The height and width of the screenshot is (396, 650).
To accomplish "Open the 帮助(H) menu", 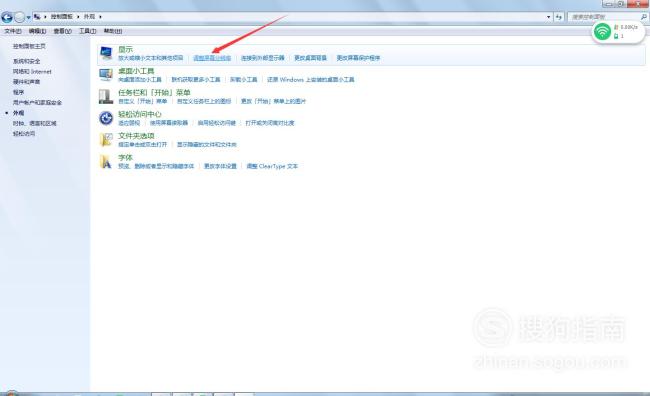I will 113,31.
